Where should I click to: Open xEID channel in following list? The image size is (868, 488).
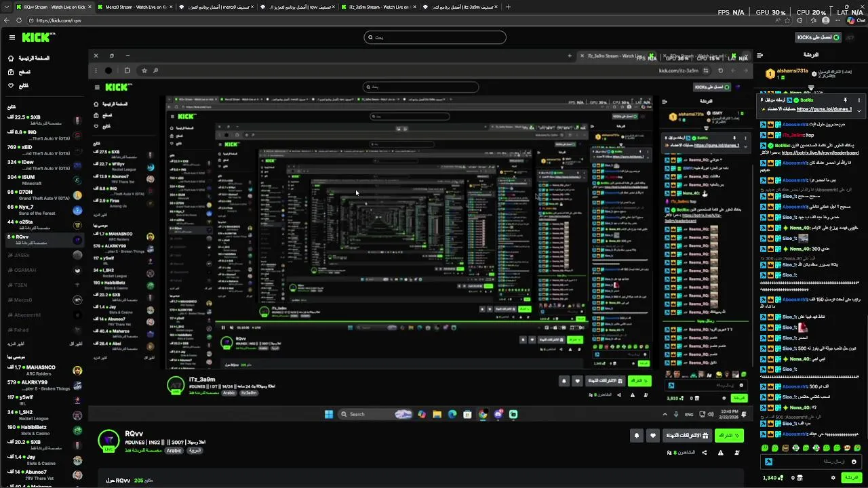[x=44, y=150]
